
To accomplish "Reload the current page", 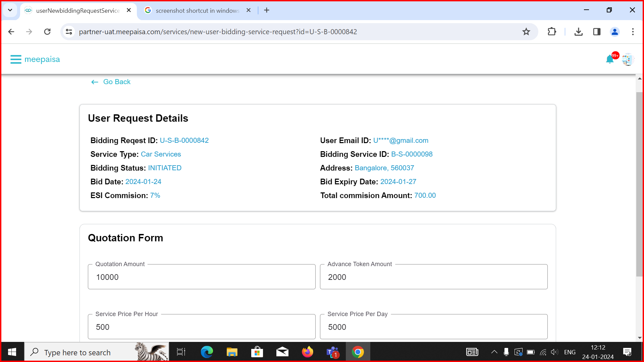I will tap(47, 32).
